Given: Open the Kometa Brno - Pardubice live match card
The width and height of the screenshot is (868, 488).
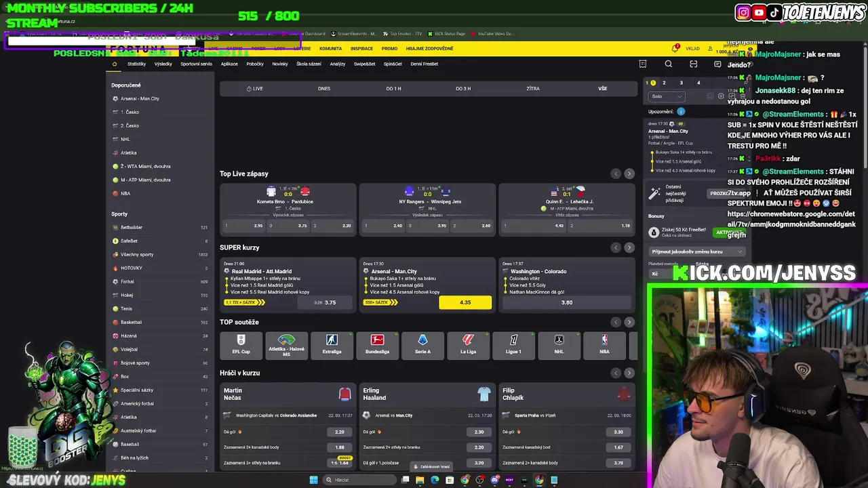Looking at the screenshot, I should (x=288, y=209).
